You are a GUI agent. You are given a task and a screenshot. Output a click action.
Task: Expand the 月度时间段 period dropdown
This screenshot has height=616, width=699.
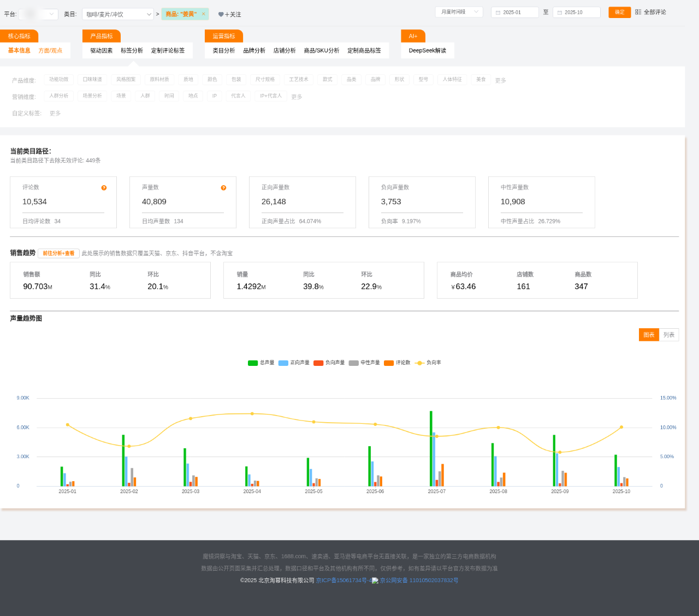459,12
